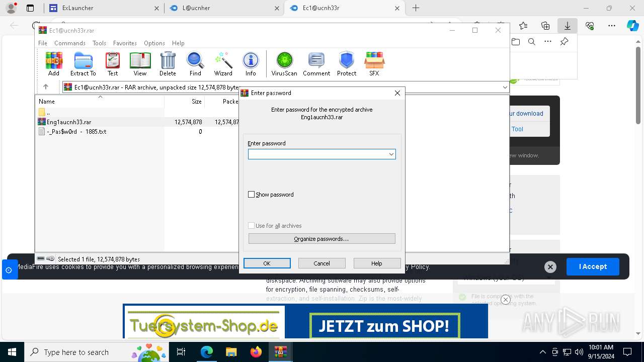The image size is (644, 362).
Task: Open the Options menu
Action: click(x=154, y=43)
